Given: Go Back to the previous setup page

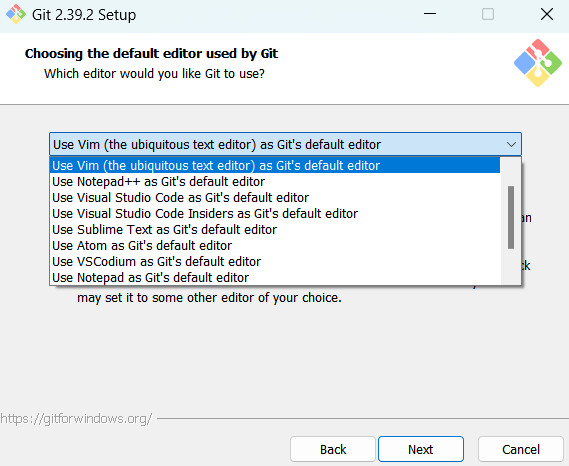Looking at the screenshot, I should (333, 449).
